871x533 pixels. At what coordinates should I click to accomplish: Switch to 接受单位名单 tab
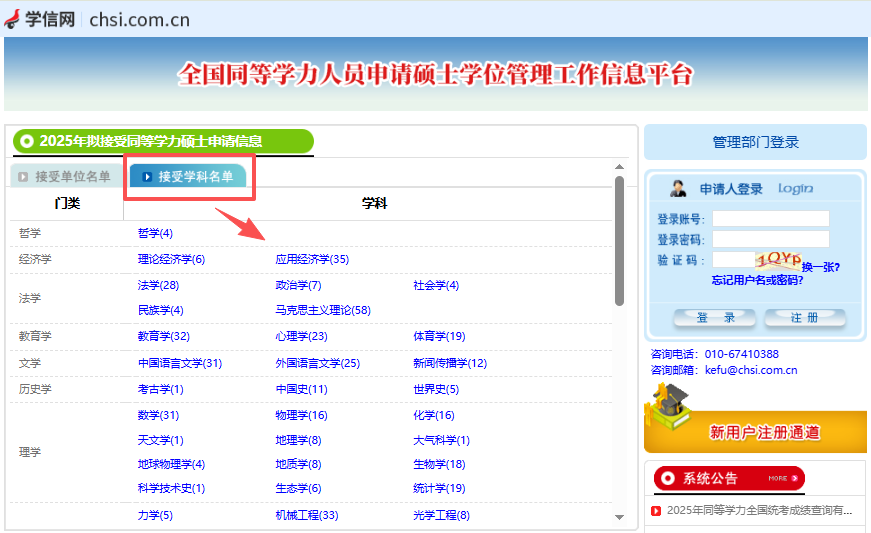click(x=65, y=177)
